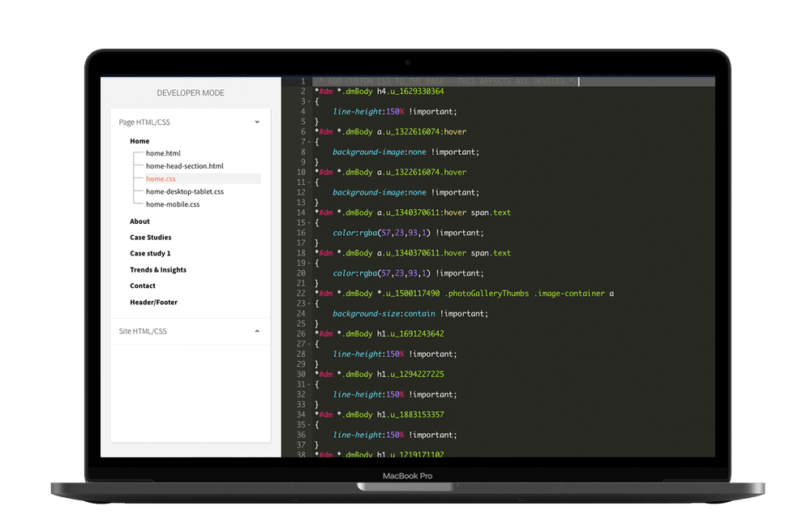Expand the Trends & Insights page entry
This screenshot has width=811, height=532.
click(158, 270)
